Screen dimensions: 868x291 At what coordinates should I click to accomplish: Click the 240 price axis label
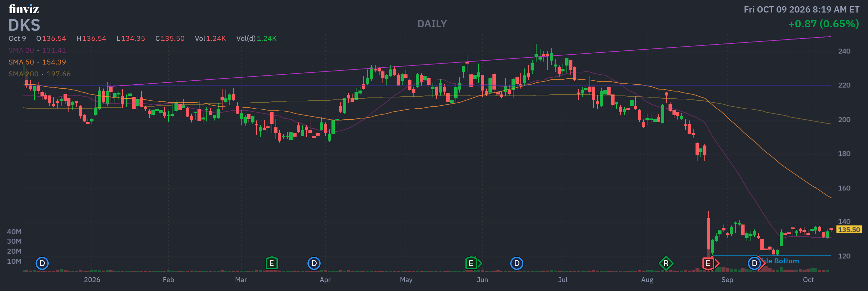tap(844, 51)
